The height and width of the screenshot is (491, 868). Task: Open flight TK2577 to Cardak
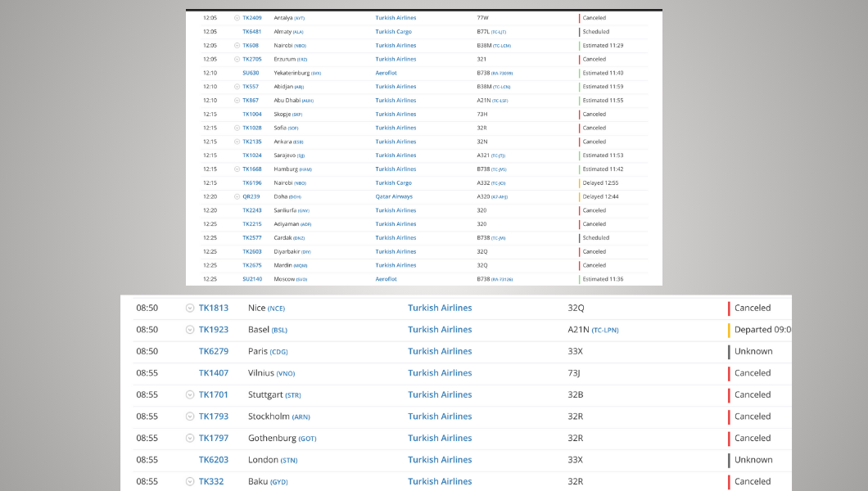(252, 238)
